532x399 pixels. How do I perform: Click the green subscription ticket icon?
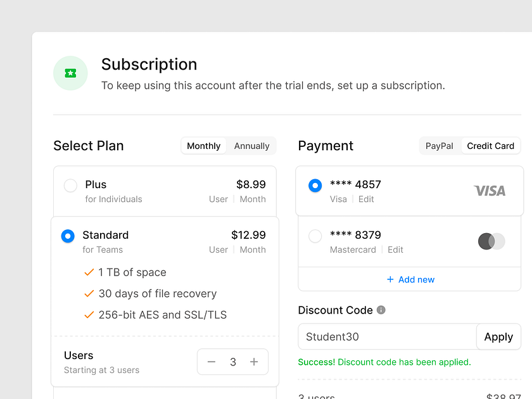[x=70, y=73]
